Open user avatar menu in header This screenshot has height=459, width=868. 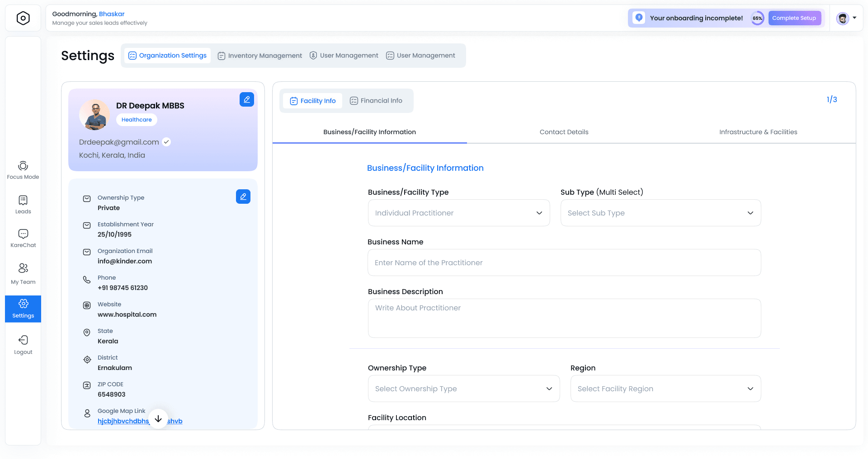[x=846, y=18]
